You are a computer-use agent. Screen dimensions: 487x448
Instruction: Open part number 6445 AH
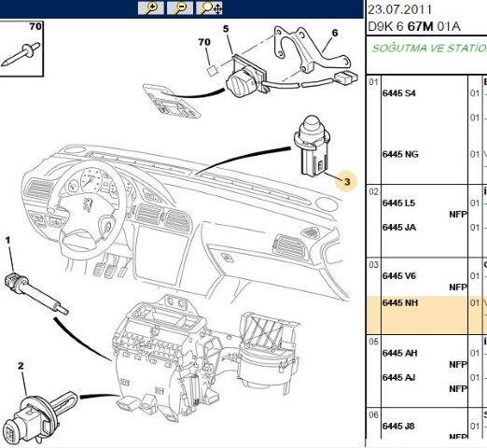coord(399,353)
